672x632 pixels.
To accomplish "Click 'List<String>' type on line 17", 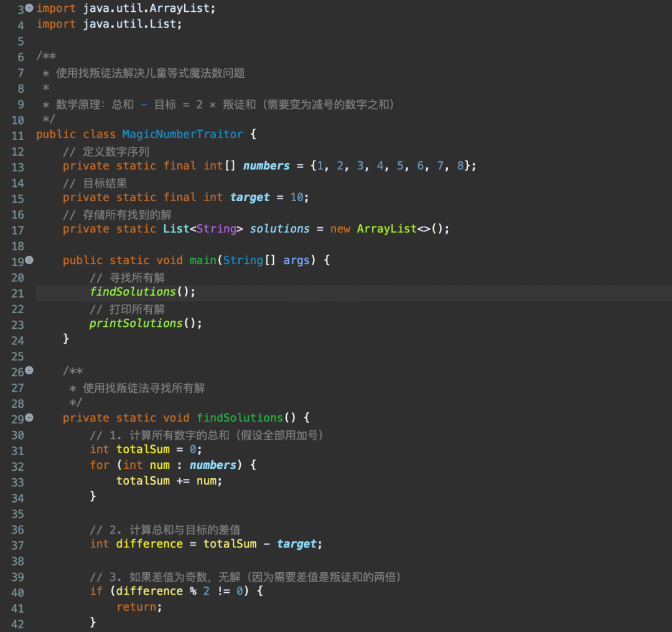I will [203, 229].
